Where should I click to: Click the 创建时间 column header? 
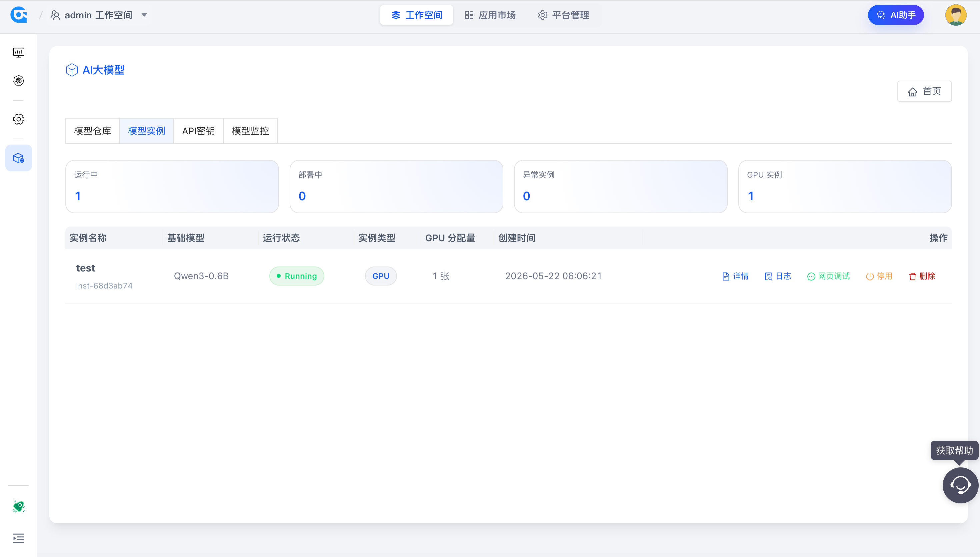click(517, 238)
